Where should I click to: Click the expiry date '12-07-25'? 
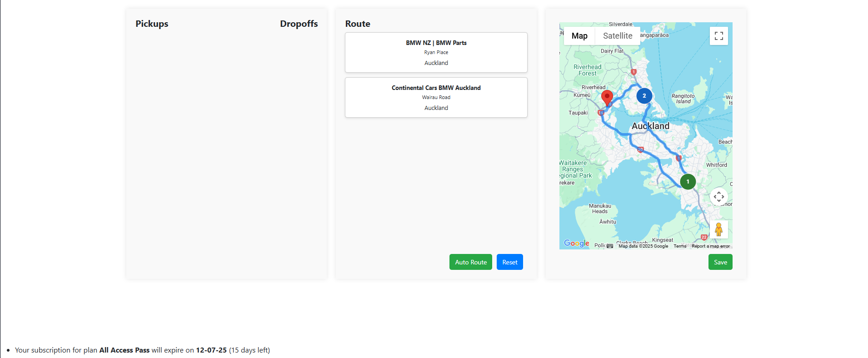pos(211,350)
